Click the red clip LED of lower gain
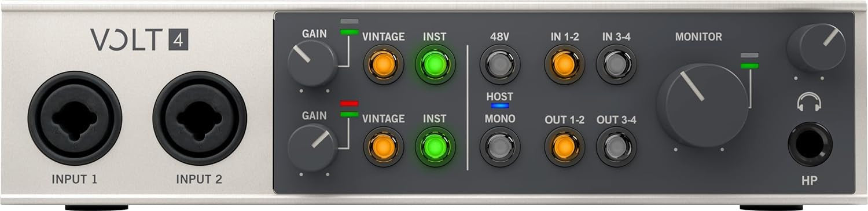 click(x=349, y=103)
